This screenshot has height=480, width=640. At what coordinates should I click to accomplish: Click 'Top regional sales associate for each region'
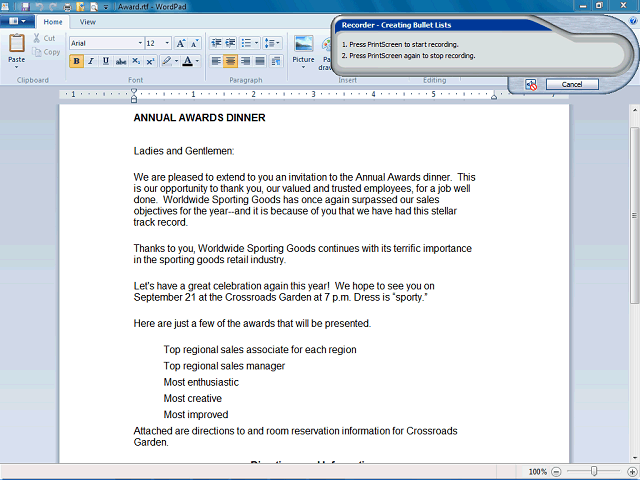click(x=260, y=349)
